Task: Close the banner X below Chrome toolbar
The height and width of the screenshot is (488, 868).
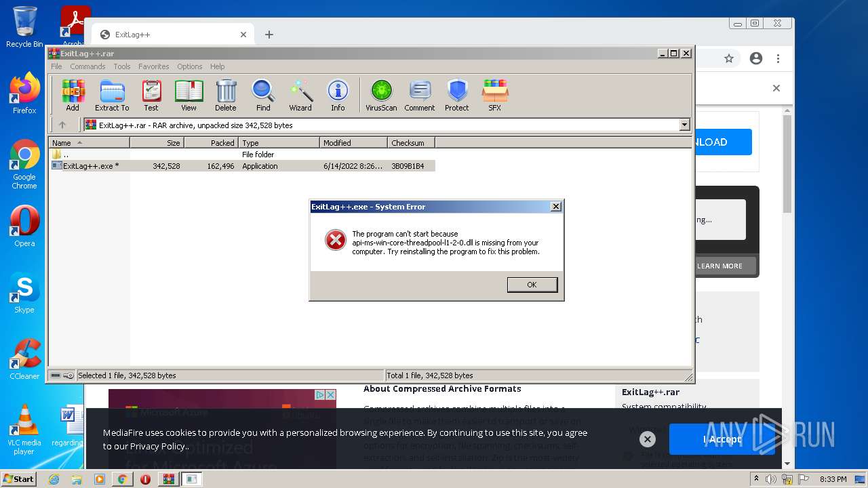Action: [x=776, y=88]
